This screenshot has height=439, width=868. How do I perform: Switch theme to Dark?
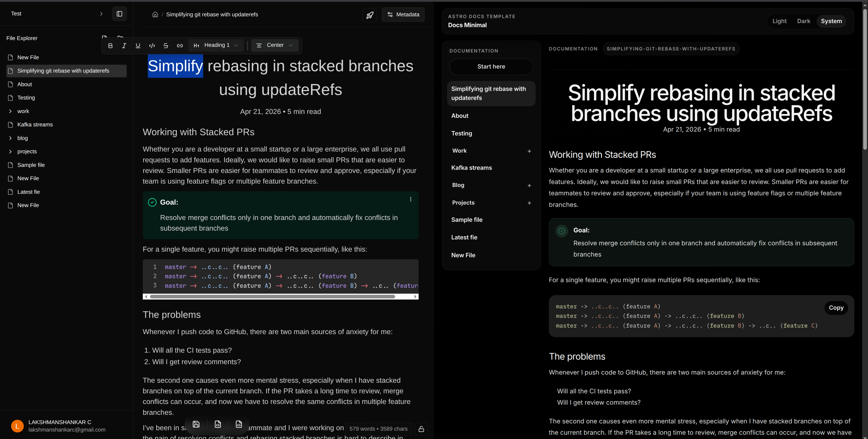[804, 21]
